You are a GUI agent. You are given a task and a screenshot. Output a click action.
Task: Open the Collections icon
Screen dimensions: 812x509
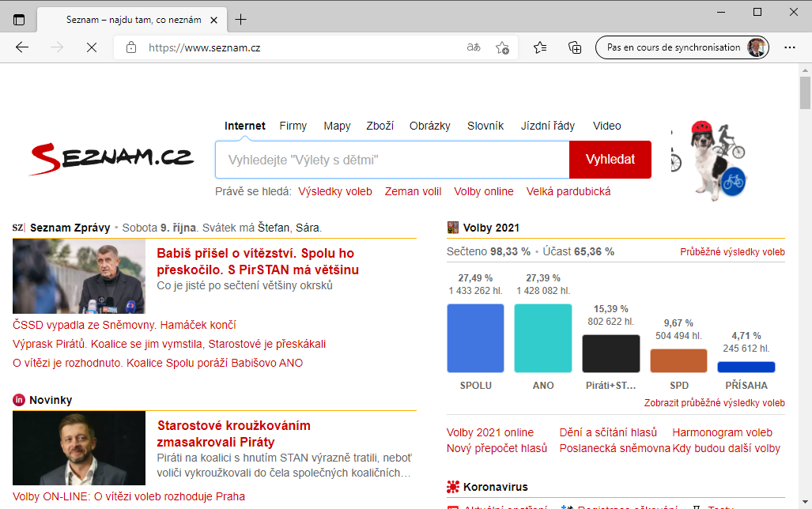(x=575, y=47)
